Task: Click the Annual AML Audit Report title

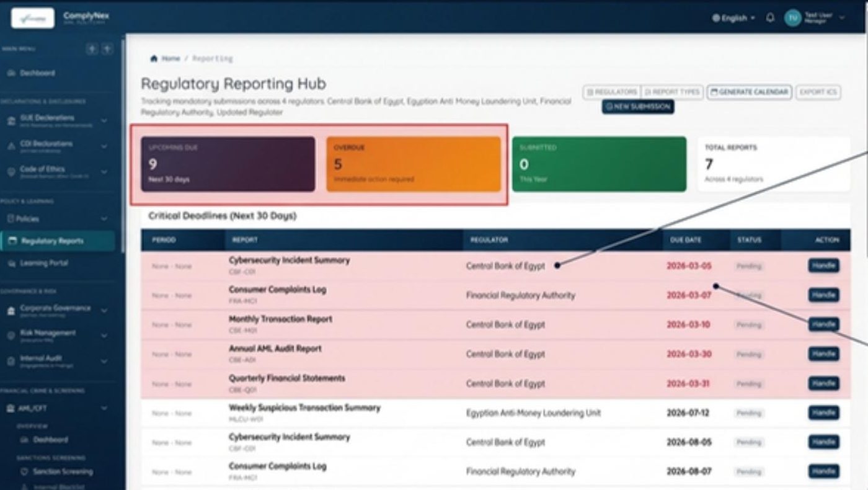Action: tap(275, 349)
